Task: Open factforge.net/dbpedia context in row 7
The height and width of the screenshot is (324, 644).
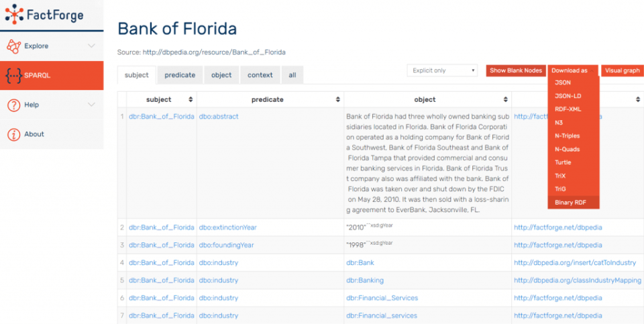Action: (x=557, y=316)
